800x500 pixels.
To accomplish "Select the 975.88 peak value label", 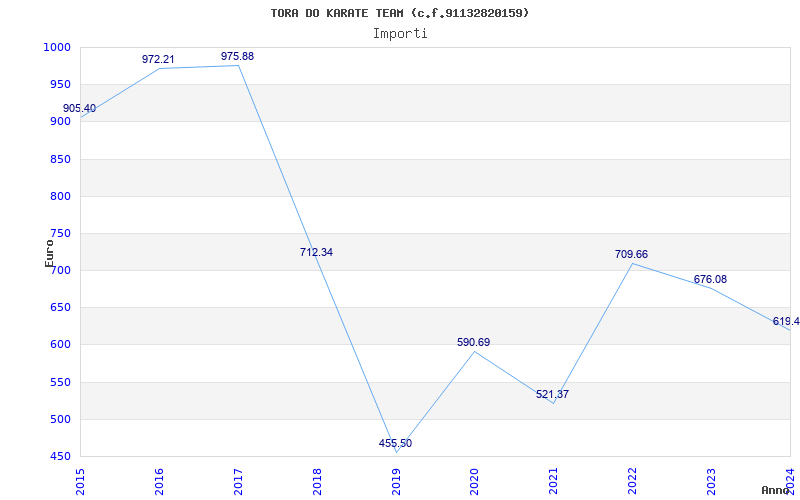I will [x=237, y=57].
